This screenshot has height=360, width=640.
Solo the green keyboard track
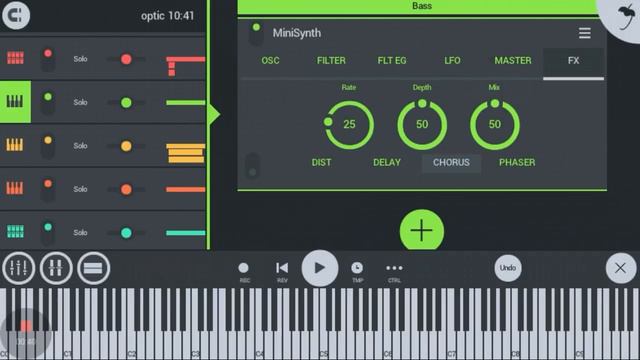pyautogui.click(x=80, y=102)
